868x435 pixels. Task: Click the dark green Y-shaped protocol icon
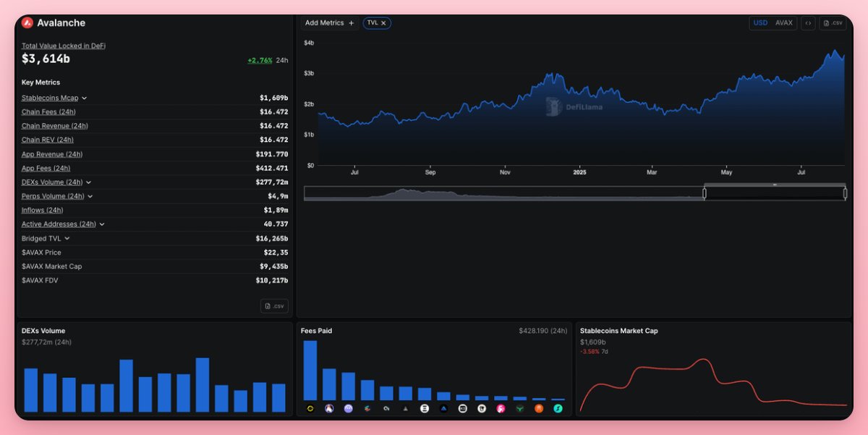(519, 409)
